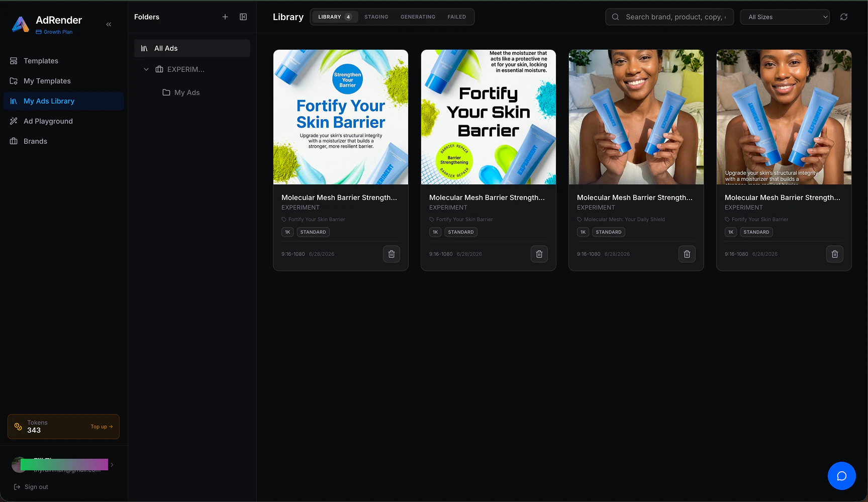The width and height of the screenshot is (868, 502).
Task: Collapse the Folders panel
Action: pos(243,17)
